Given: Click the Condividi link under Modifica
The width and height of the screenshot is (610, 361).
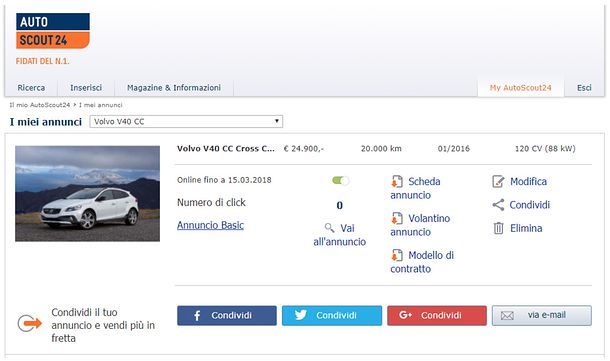Looking at the screenshot, I should pyautogui.click(x=529, y=205).
